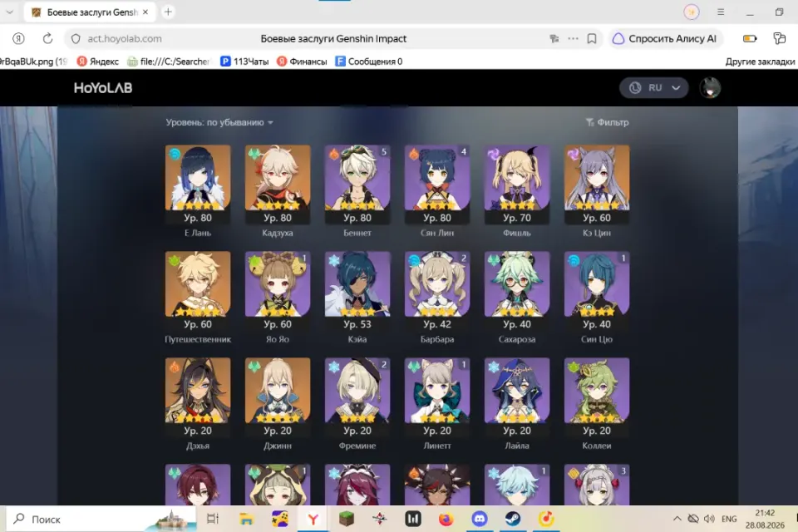
Task: Click the ENG keyboard language indicator
Action: pyautogui.click(x=729, y=519)
